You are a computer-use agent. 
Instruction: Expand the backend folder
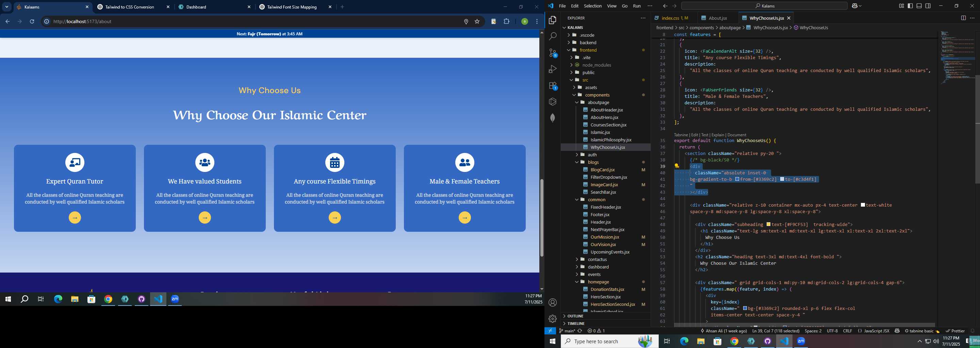(x=568, y=42)
